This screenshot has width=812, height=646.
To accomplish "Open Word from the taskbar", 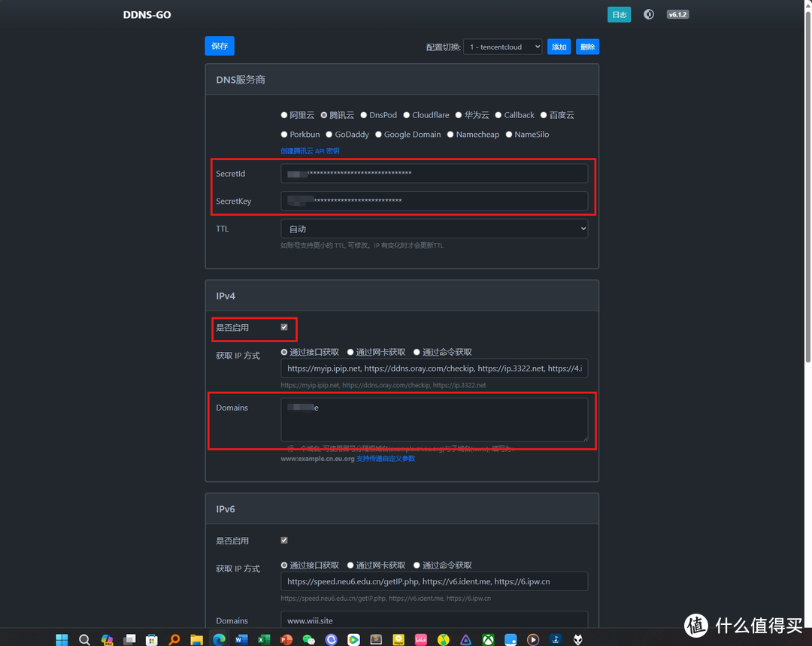I will point(241,639).
